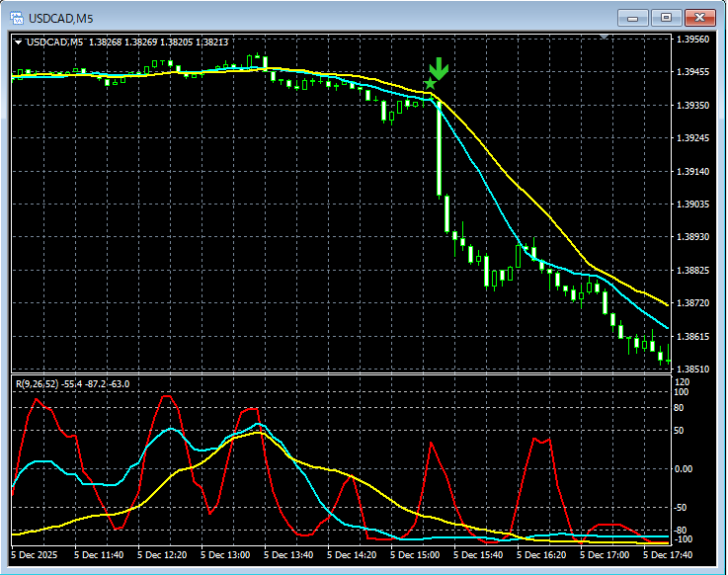The image size is (728, 575).
Task: Click the 1.38510 price scale label
Action: pyautogui.click(x=693, y=369)
